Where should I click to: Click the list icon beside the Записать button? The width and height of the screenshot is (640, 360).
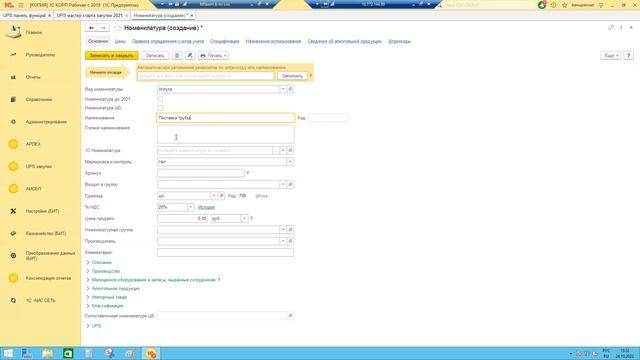(177, 56)
